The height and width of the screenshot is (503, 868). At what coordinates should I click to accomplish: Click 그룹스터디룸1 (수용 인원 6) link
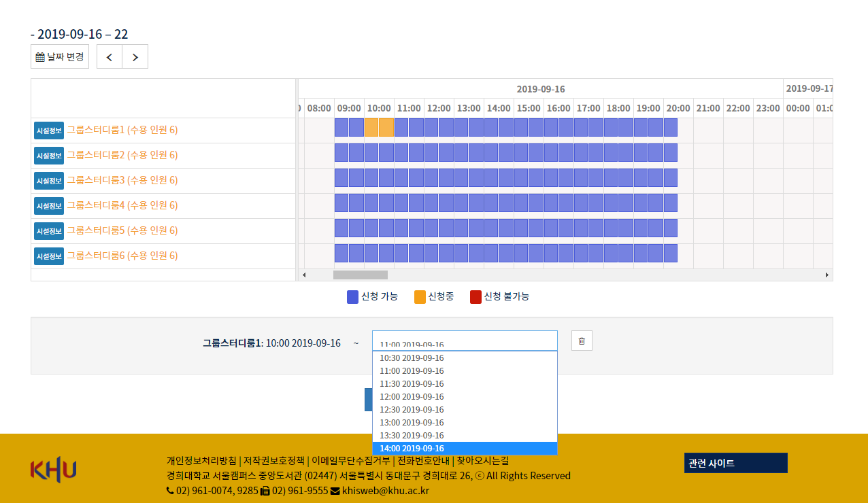[x=122, y=130]
